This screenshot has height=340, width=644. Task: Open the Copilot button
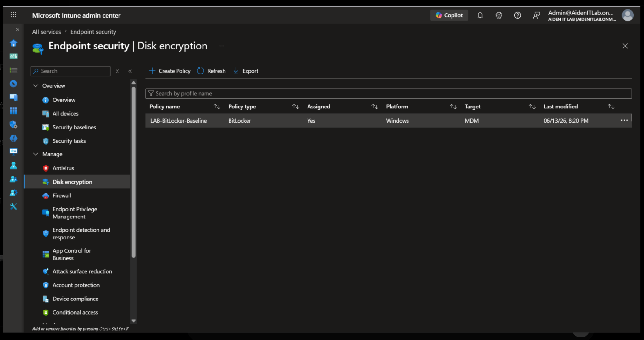click(x=449, y=15)
